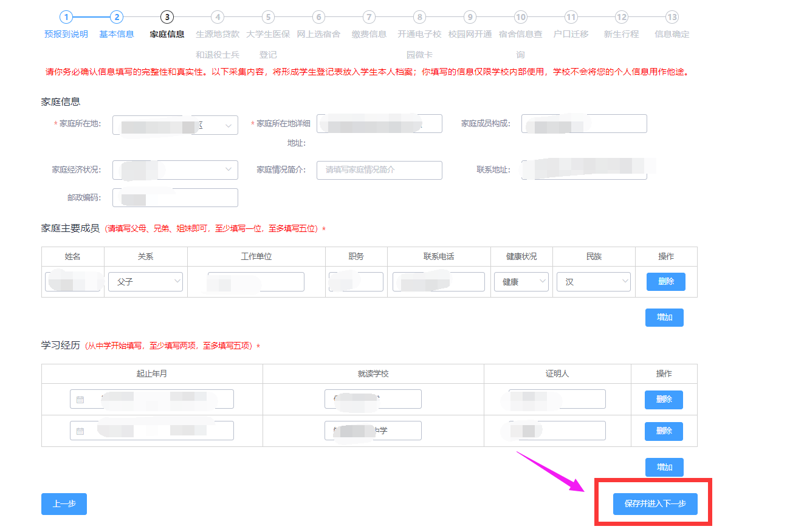This screenshot has width=804, height=532.
Task: Add a study history row with 增加
Action: [x=664, y=468]
